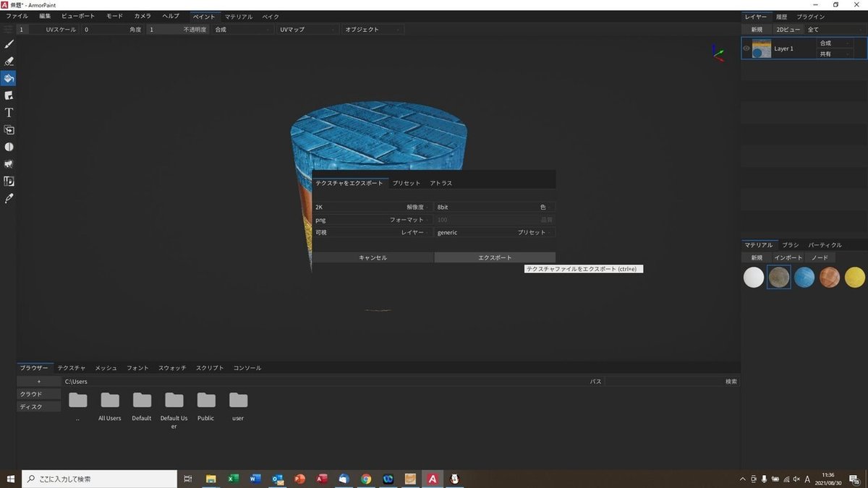
Task: Click the ノード button
Action: click(820, 257)
